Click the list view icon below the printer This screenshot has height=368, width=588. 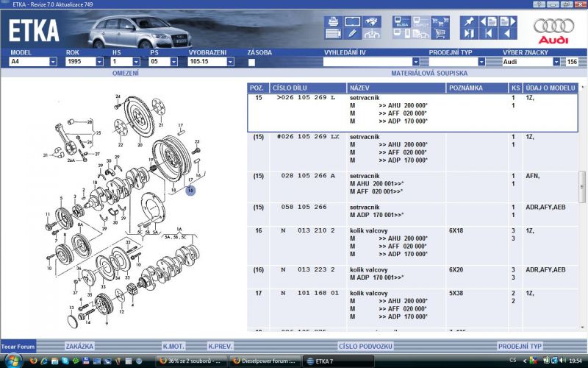pos(334,34)
